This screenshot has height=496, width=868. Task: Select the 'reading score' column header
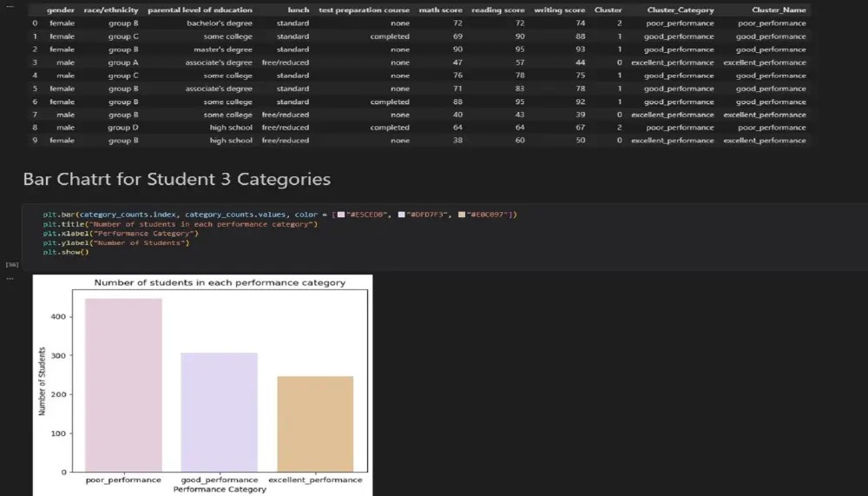(497, 10)
